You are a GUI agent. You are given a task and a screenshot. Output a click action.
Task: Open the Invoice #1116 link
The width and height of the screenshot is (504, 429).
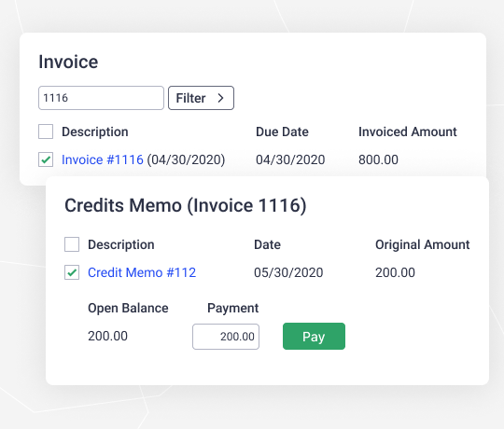[103, 159]
